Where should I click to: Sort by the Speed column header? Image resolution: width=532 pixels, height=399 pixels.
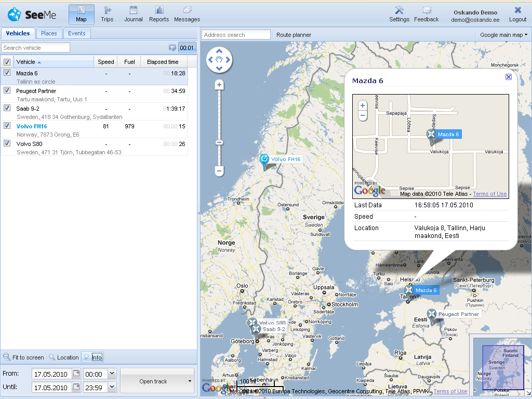(106, 62)
